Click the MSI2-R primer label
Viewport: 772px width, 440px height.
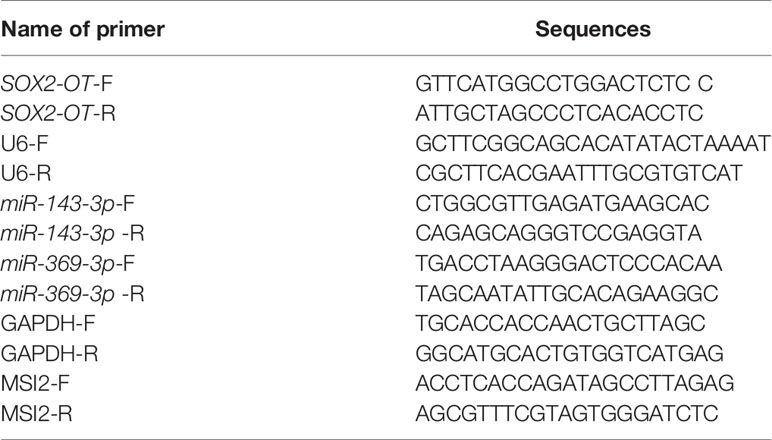pos(37,413)
